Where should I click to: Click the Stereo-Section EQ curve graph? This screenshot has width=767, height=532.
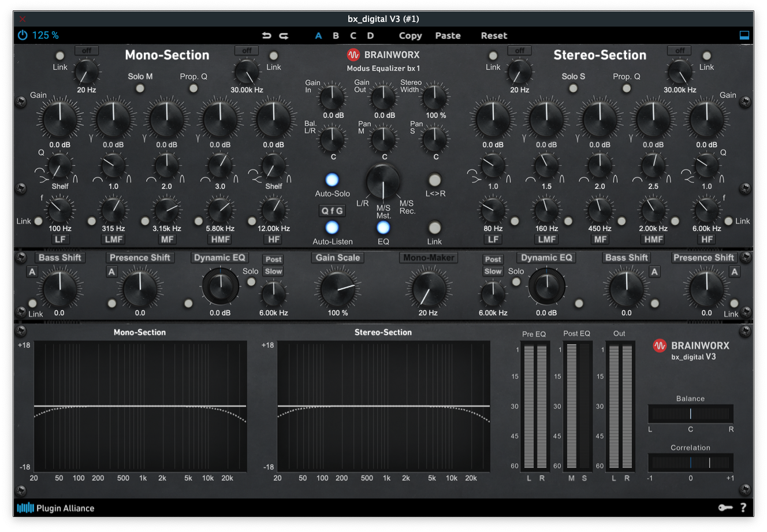(x=383, y=406)
